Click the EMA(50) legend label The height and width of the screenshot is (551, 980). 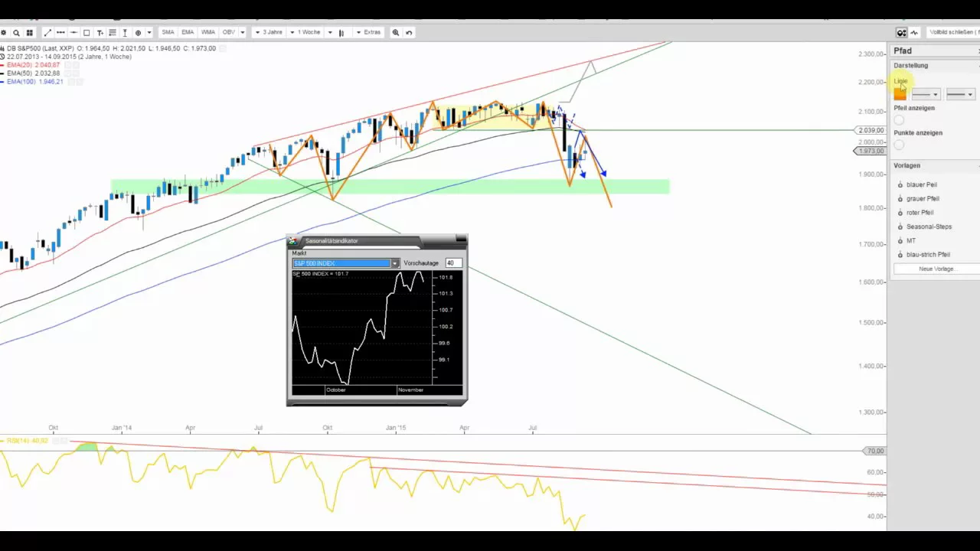[x=33, y=73]
